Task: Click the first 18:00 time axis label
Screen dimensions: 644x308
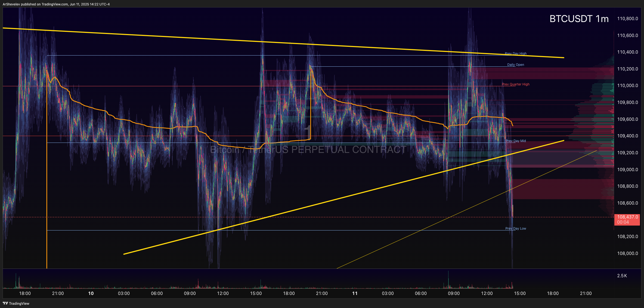Action: pos(25,293)
